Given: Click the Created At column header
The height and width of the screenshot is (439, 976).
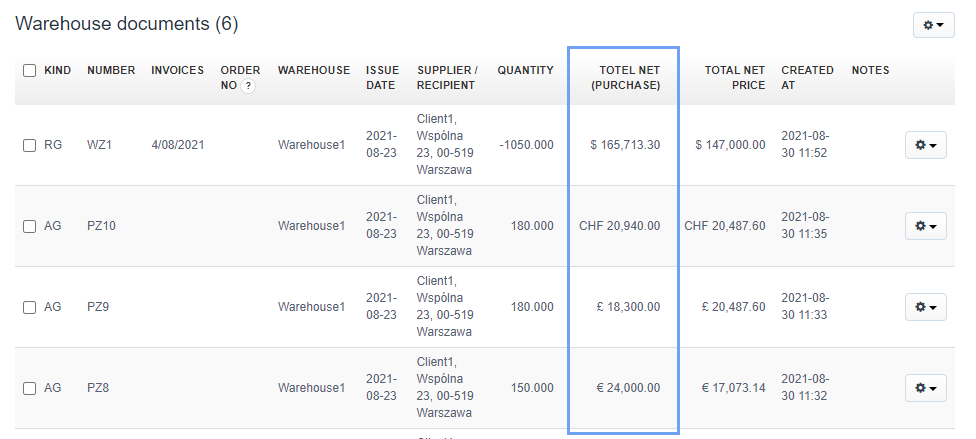Looking at the screenshot, I should 807,78.
